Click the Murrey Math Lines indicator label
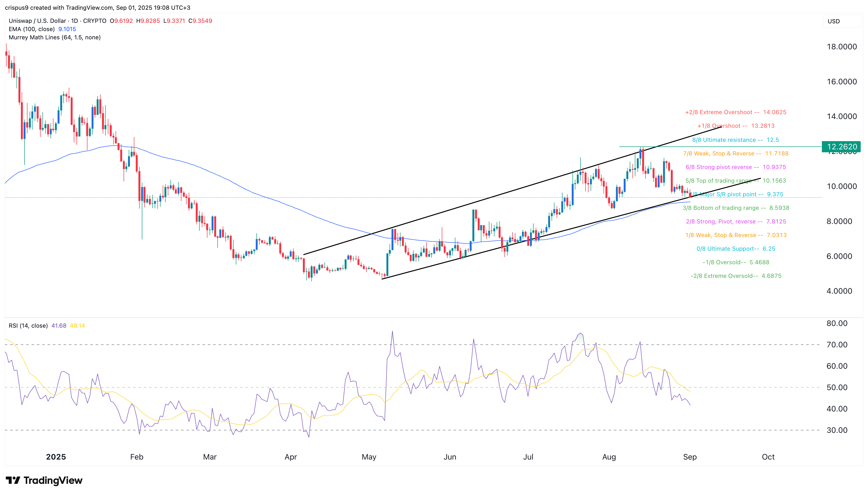 point(54,37)
